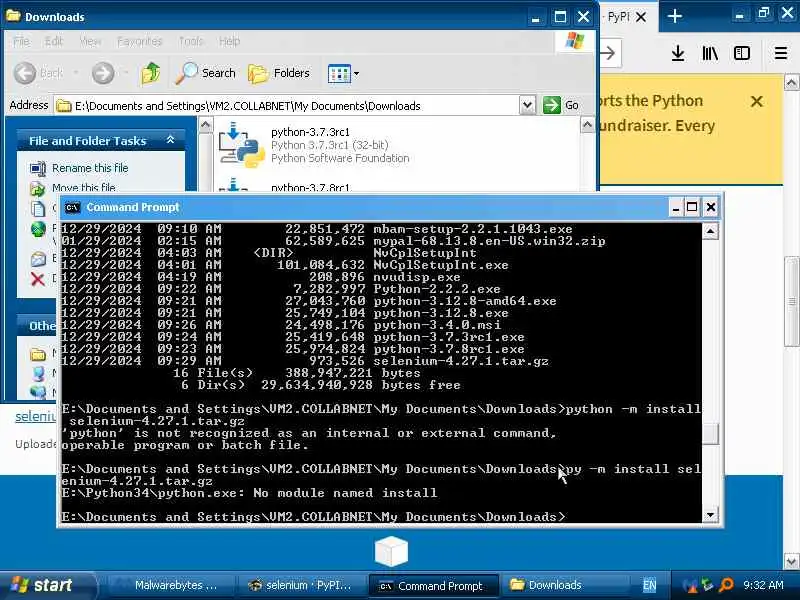Click the taskbar clock showing 9:32 AM

click(763, 585)
